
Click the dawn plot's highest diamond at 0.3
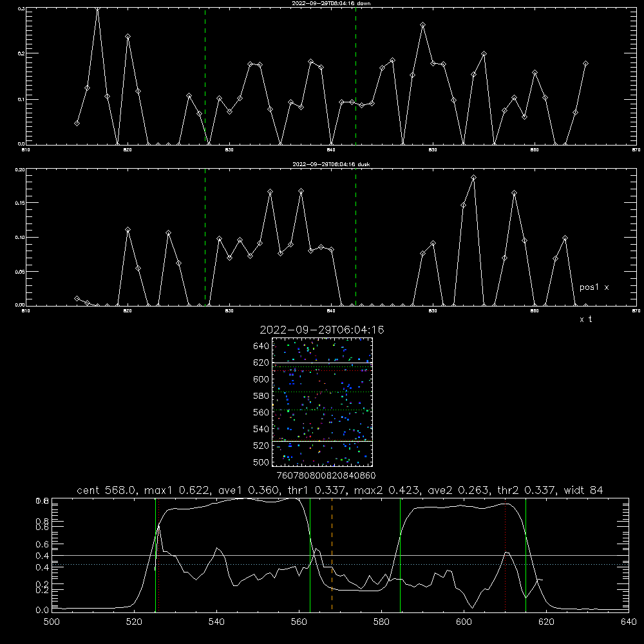click(x=97, y=8)
